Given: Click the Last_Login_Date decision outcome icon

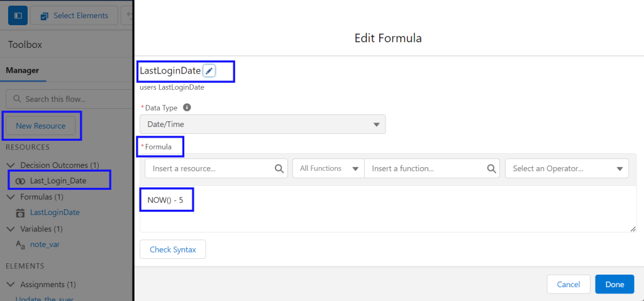Looking at the screenshot, I should click(20, 181).
